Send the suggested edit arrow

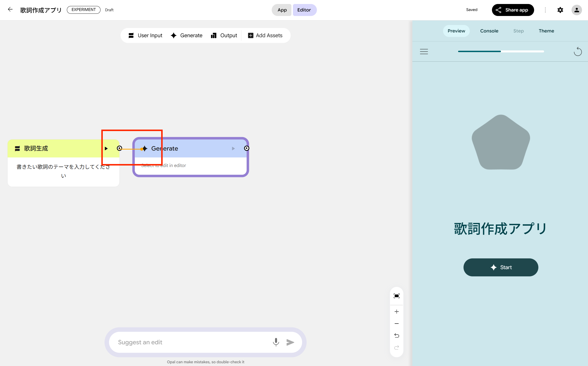pos(290,342)
